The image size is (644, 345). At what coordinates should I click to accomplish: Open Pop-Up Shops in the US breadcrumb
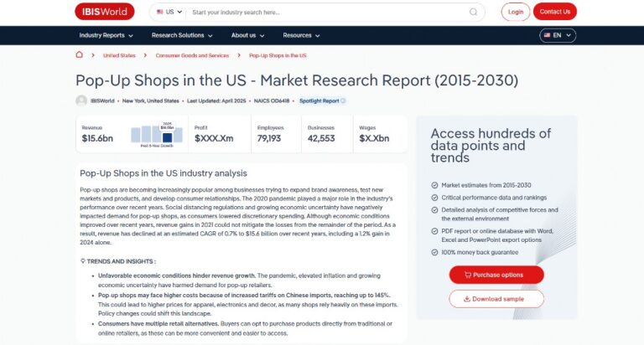[278, 55]
